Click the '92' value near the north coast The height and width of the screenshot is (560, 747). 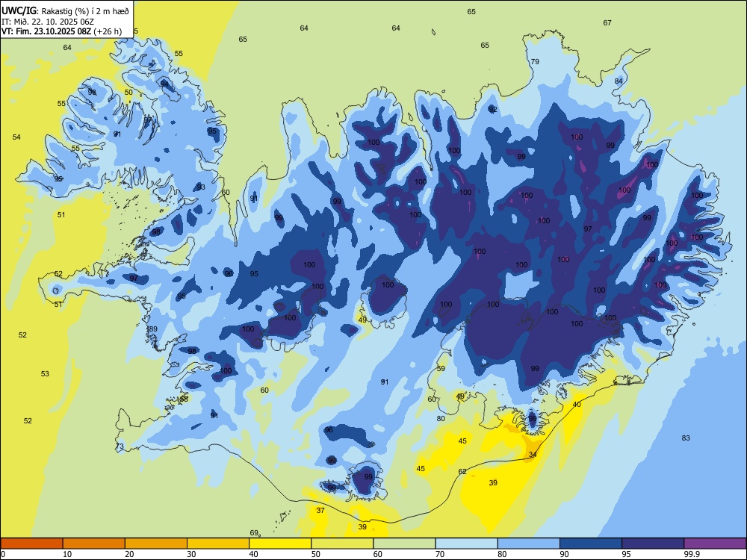tap(493, 109)
